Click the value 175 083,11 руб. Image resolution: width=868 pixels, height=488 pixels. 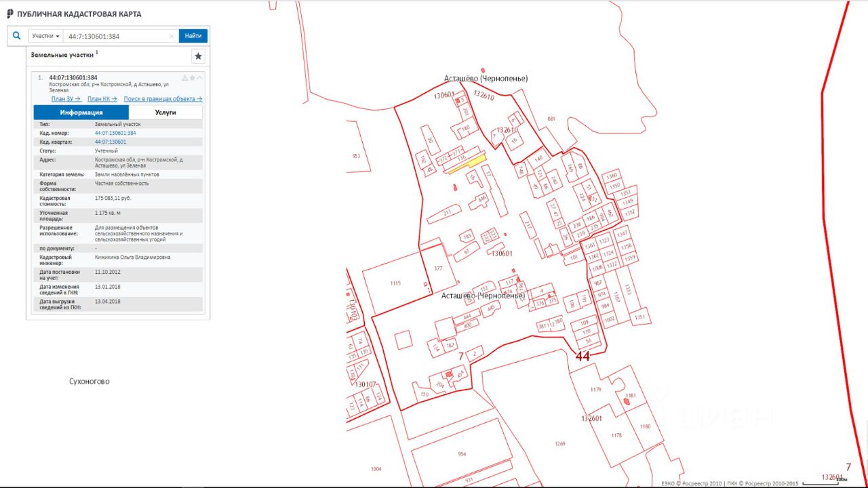click(x=113, y=198)
